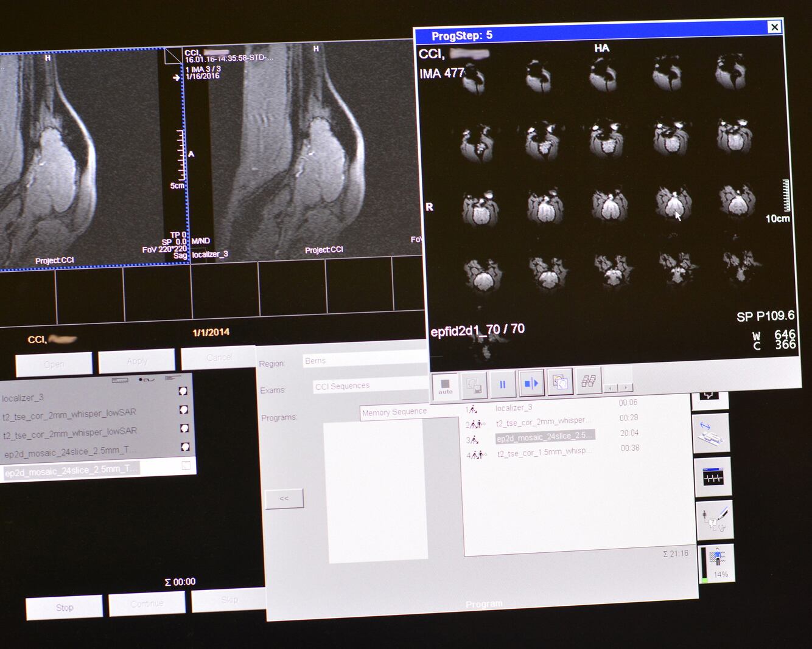Click the Cancel button

click(x=219, y=358)
